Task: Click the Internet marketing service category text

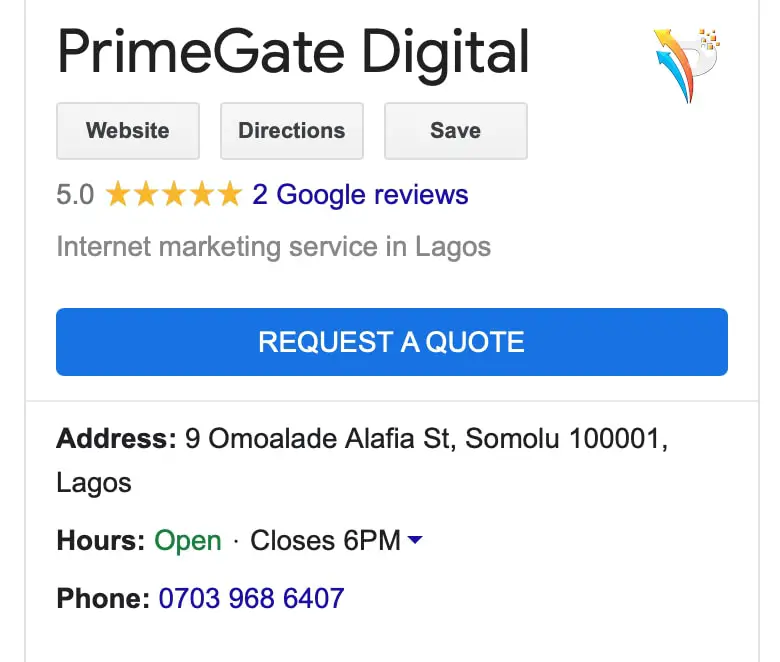Action: pyautogui.click(x=274, y=247)
